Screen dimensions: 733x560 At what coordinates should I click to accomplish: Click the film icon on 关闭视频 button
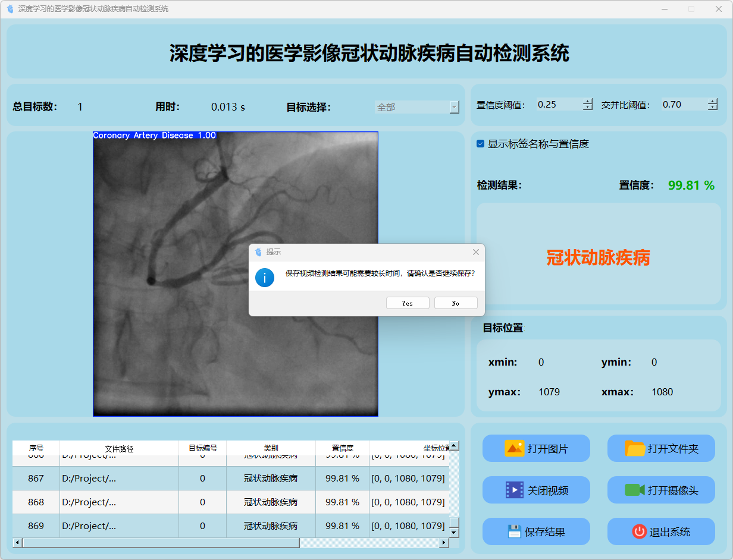514,490
